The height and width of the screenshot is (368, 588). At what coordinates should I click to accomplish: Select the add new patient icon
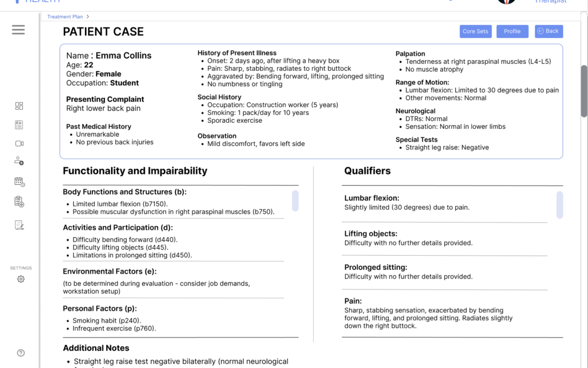click(x=19, y=161)
